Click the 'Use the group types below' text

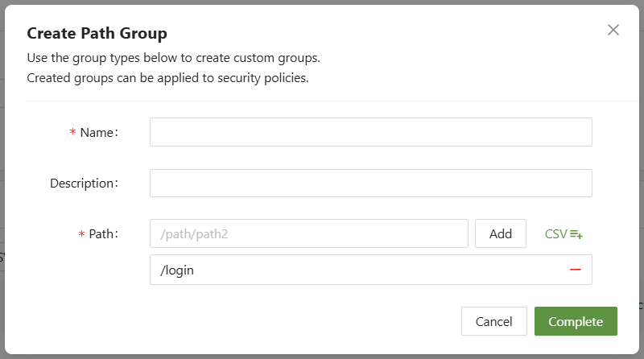coord(173,59)
